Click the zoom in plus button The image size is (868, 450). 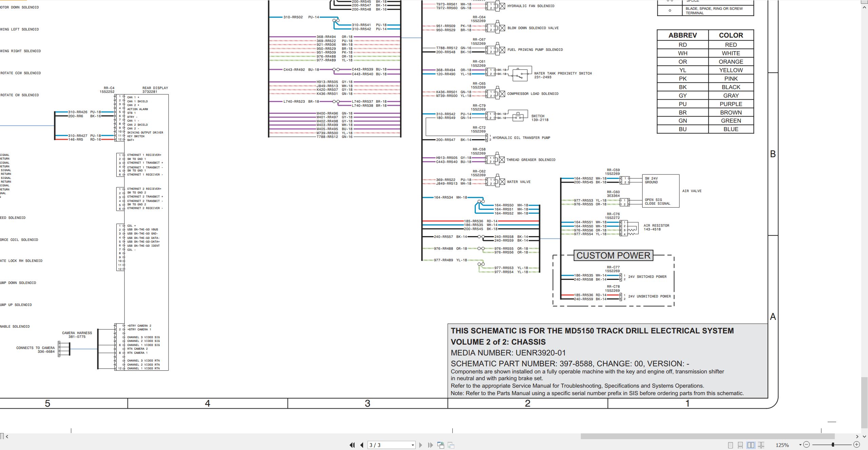856,445
